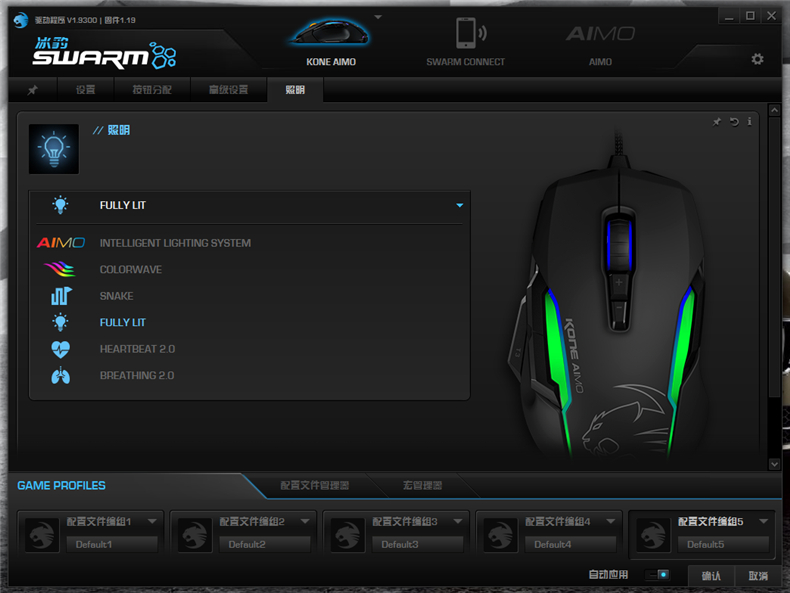Click the 配置文件编组1 label
Viewport: 790px width, 593px height.
(x=99, y=521)
